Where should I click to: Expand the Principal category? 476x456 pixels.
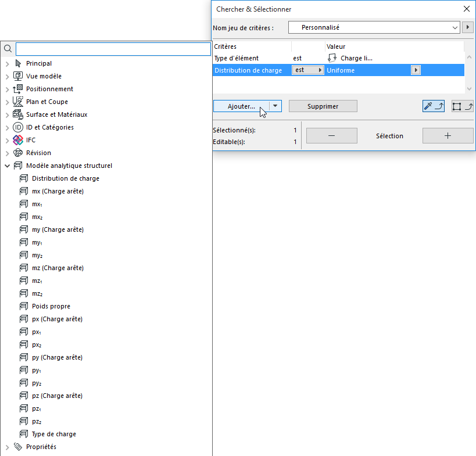pos(8,64)
